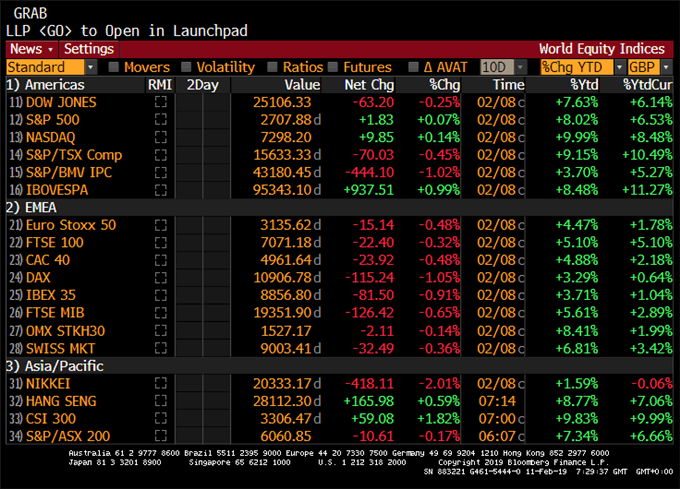The width and height of the screenshot is (680, 489).
Task: Open the Euro Stoxx 50 index
Action: (71, 225)
